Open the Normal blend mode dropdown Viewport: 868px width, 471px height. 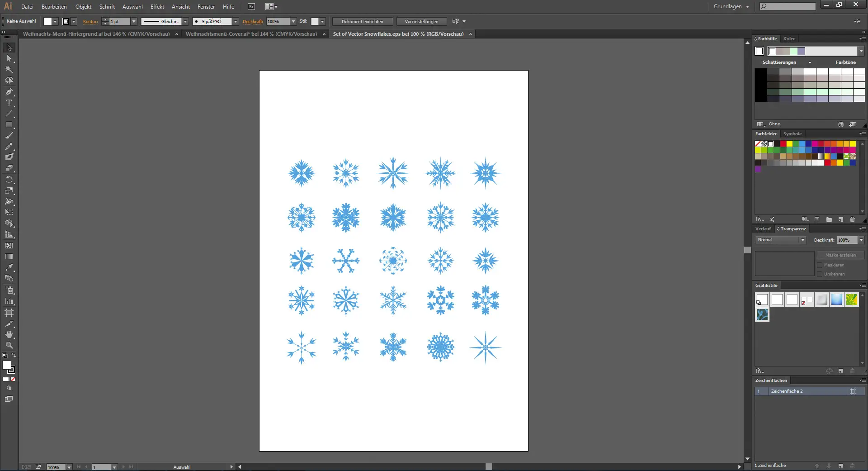[x=781, y=240]
